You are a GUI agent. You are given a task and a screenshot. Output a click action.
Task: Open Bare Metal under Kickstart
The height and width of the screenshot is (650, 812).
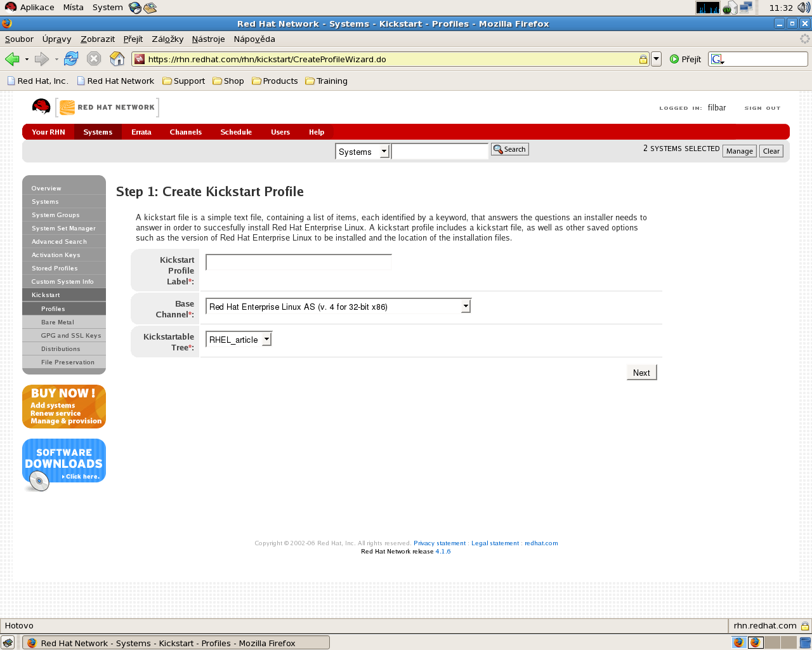(64, 322)
